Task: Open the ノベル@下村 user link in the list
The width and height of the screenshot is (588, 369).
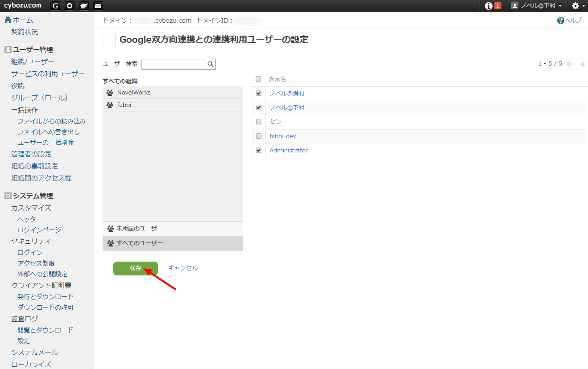Action: pyautogui.click(x=287, y=108)
